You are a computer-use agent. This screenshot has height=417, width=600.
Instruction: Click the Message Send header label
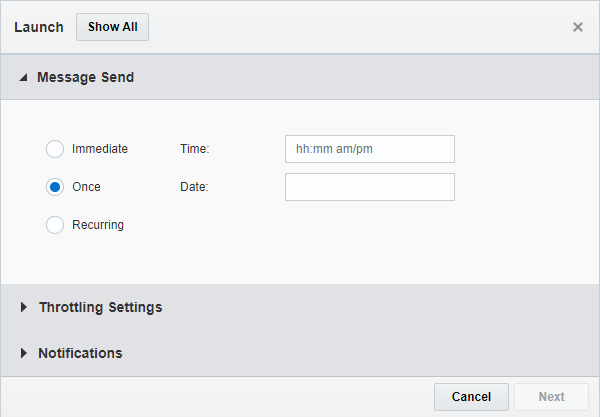point(85,77)
